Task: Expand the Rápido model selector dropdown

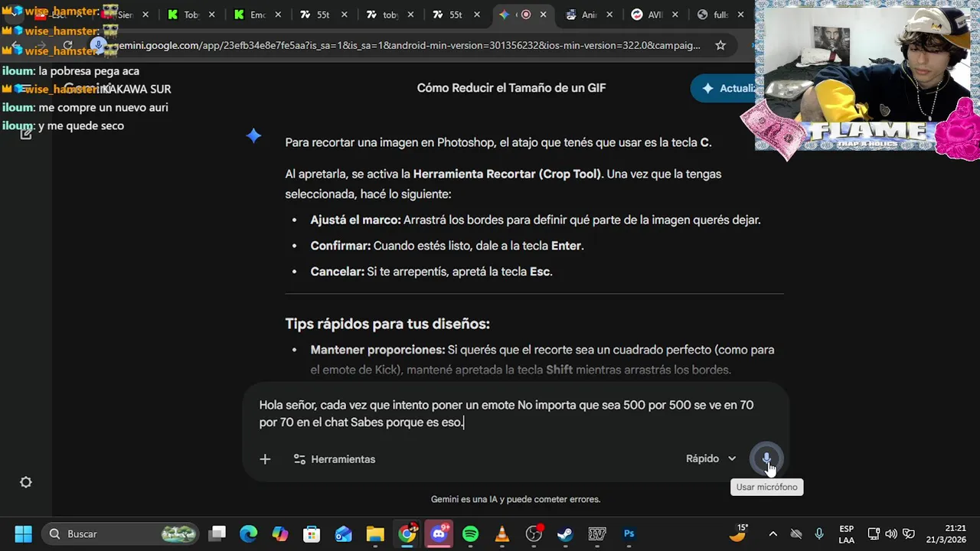Action: coord(710,458)
